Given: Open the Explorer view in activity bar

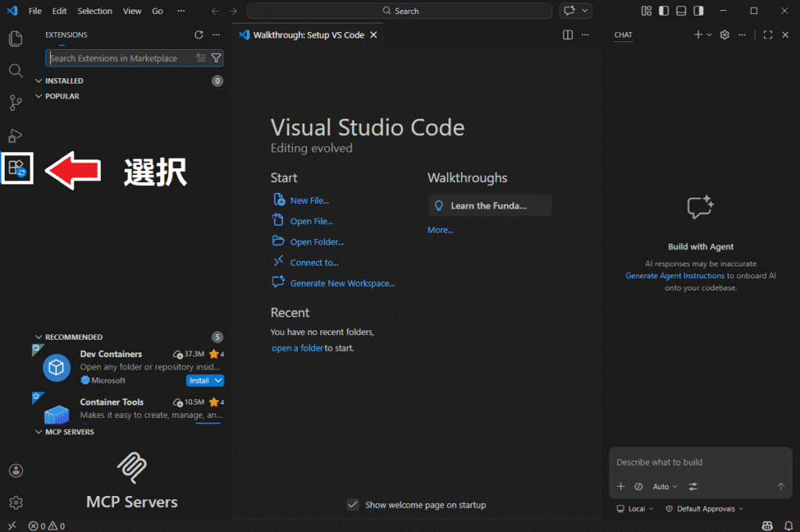Looking at the screenshot, I should [16, 39].
